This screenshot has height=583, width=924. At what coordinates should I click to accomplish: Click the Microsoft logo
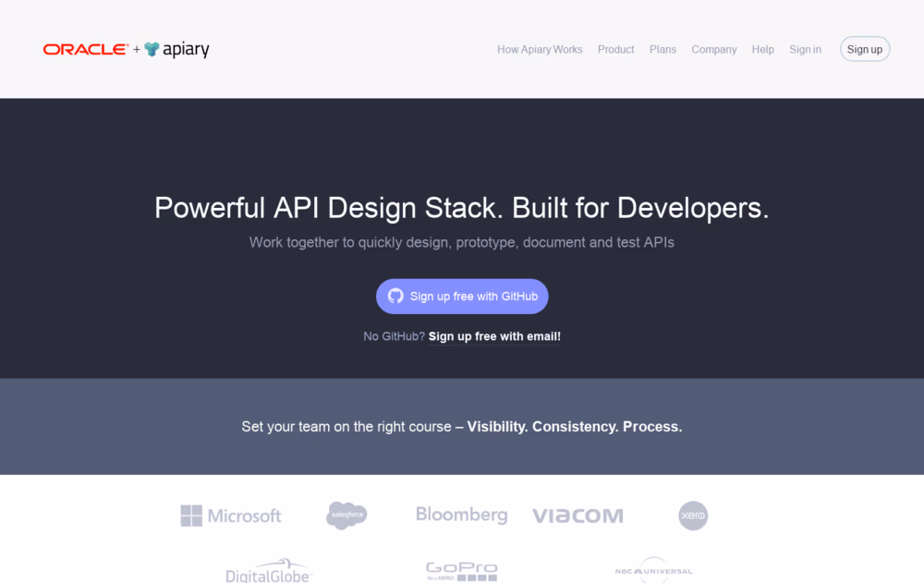231,516
